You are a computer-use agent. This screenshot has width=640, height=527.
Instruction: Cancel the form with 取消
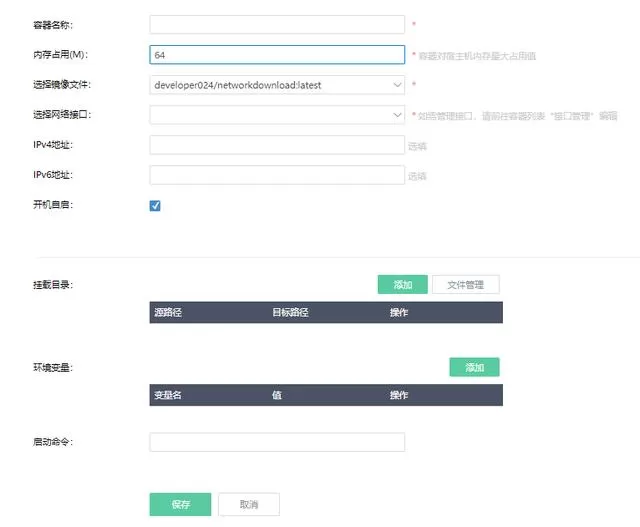249,504
